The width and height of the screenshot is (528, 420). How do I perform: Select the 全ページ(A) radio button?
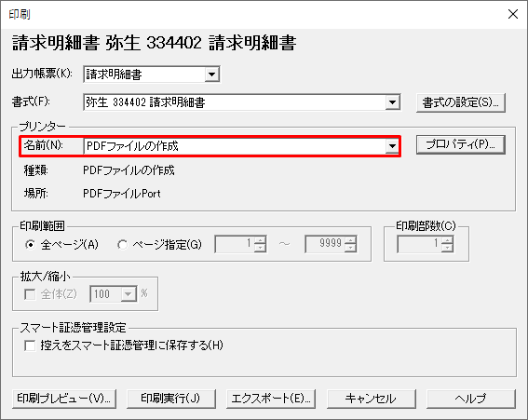pyautogui.click(x=31, y=245)
